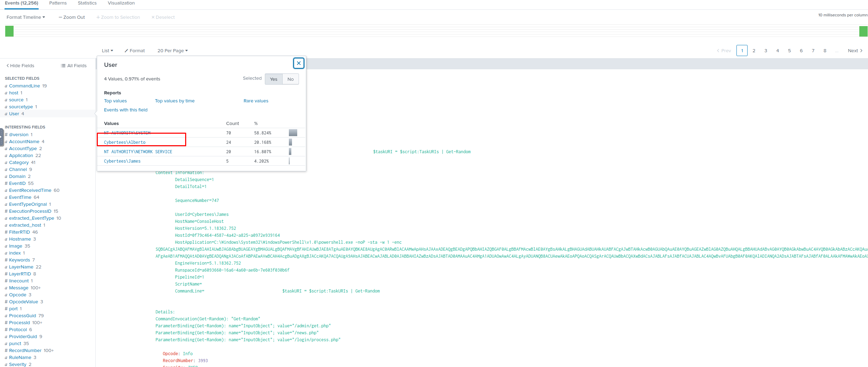Select Yes for the Selected toggle

point(274,79)
